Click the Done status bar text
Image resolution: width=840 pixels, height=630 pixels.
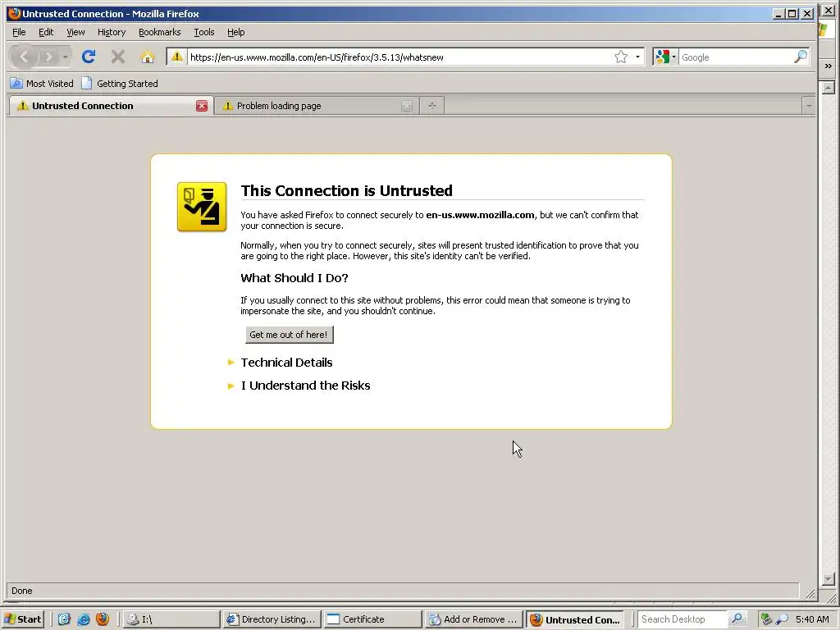click(22, 591)
